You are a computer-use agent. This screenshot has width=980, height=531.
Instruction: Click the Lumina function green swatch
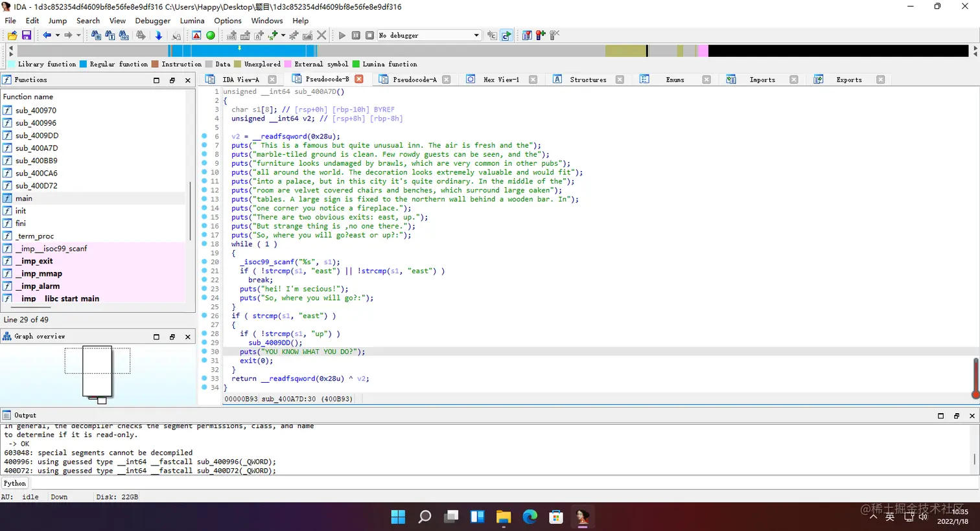356,64
